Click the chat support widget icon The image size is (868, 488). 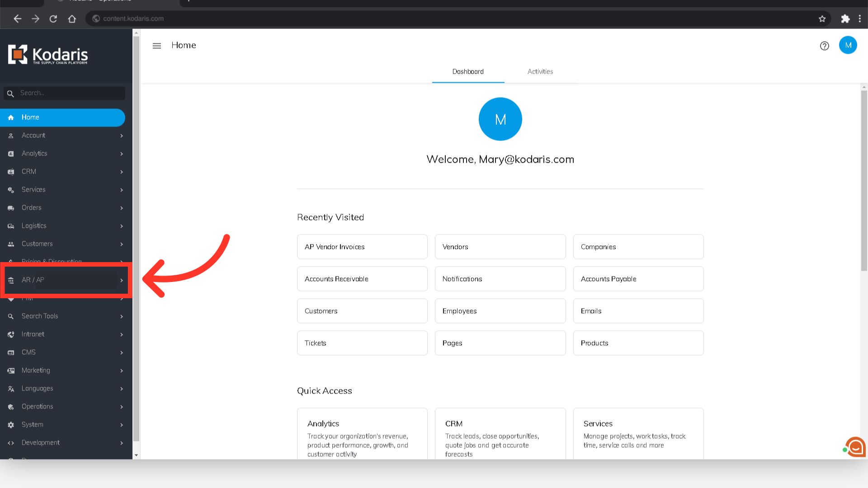(855, 447)
